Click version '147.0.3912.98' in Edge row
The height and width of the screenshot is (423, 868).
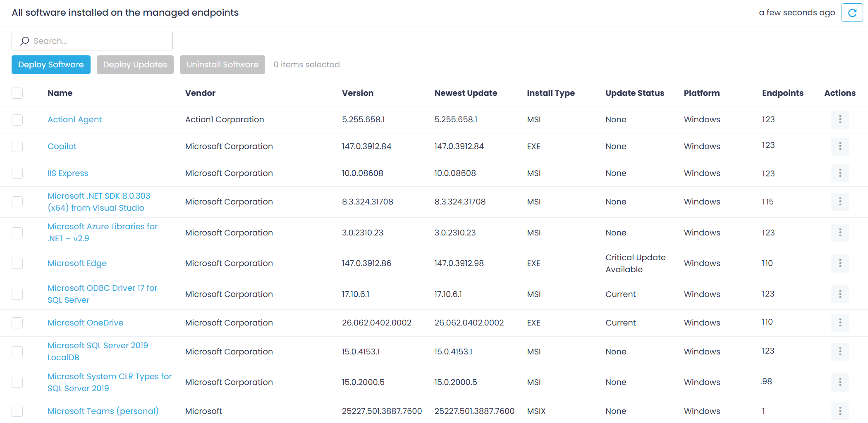(x=459, y=263)
